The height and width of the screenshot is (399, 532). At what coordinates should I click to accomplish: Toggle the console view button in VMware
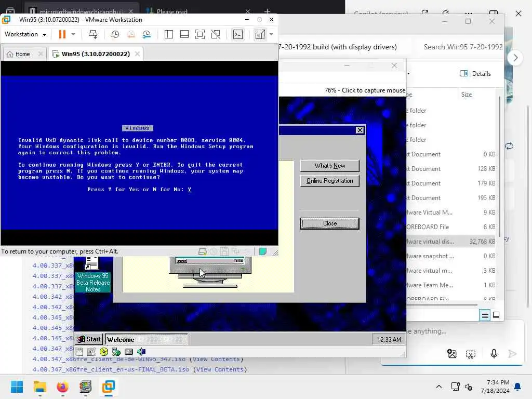click(238, 34)
